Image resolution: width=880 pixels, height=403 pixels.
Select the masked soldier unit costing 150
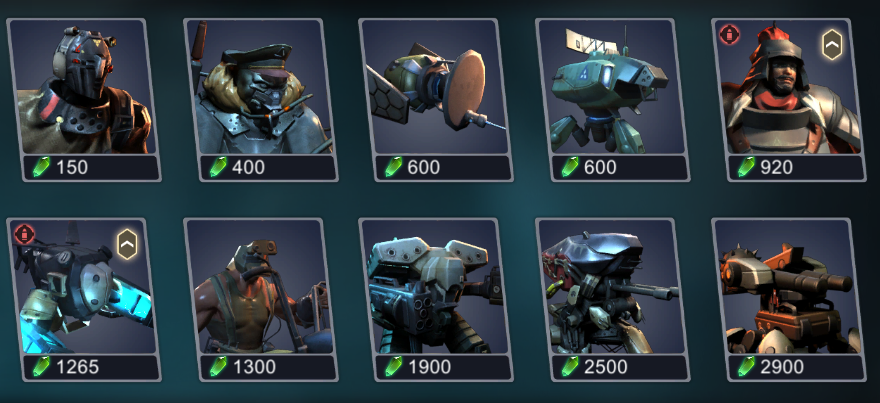pos(84,99)
